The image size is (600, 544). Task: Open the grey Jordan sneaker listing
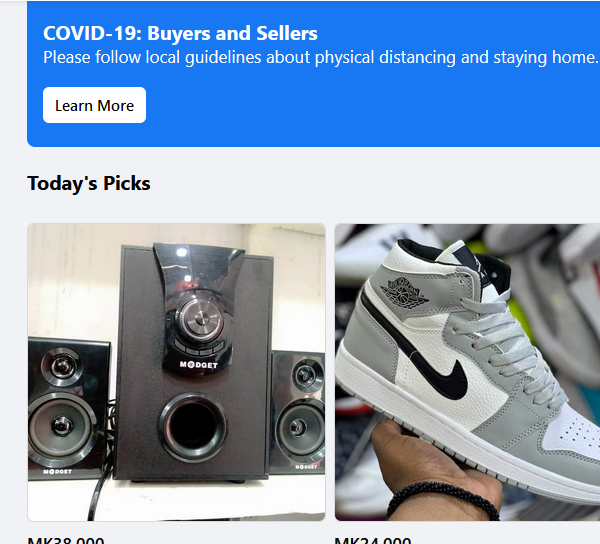[467, 372]
